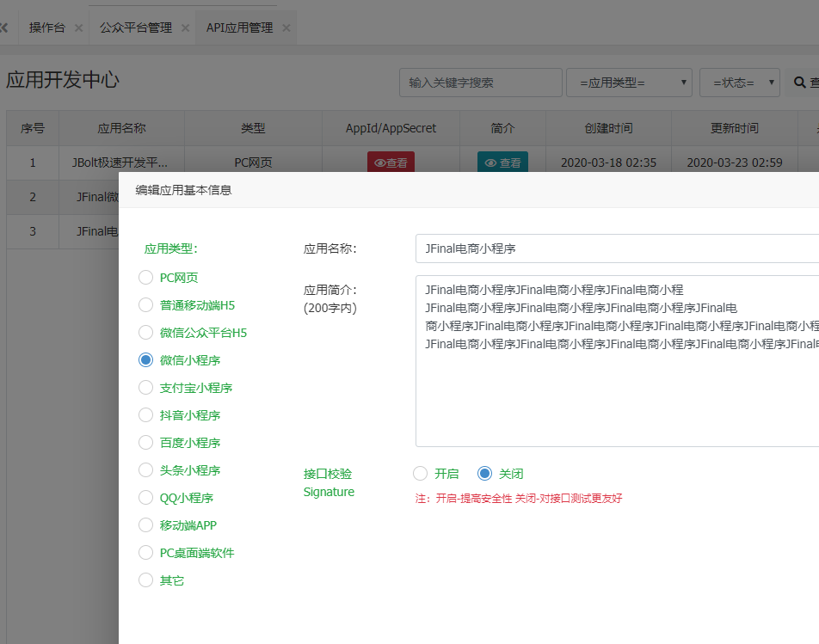Select 支付宝小程序 as the application type
Viewport: 819px width, 644px height.
coord(145,388)
